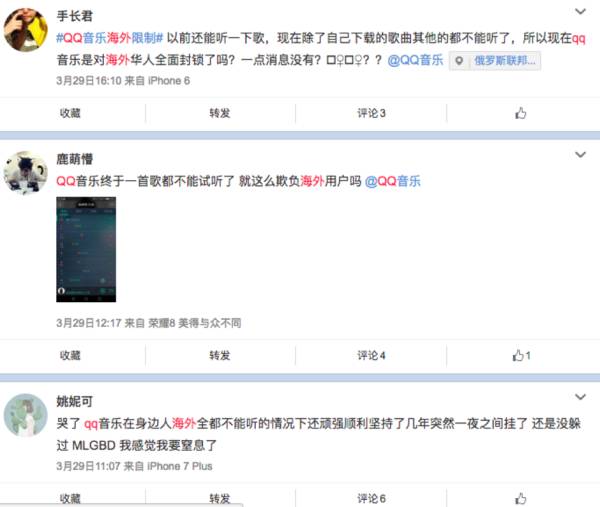Click @QQ音乐 mention in 鹿萌懵's post
This screenshot has height=507, width=600.
coord(393,181)
